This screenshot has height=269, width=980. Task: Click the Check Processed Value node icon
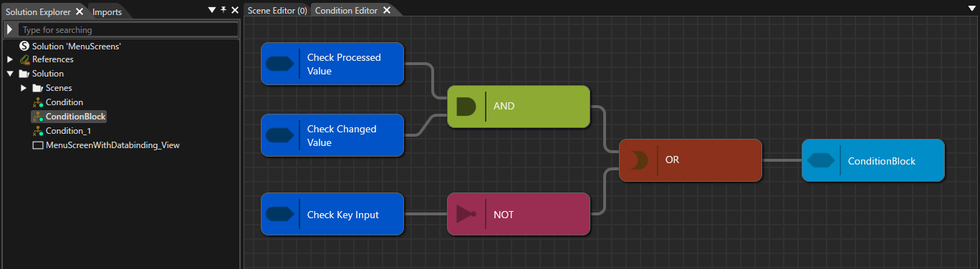point(280,64)
